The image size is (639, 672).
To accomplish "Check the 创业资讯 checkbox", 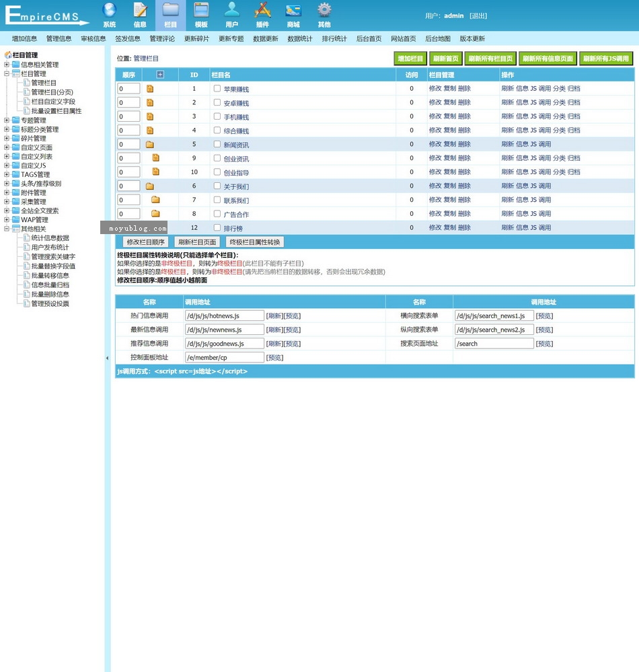I will [217, 158].
